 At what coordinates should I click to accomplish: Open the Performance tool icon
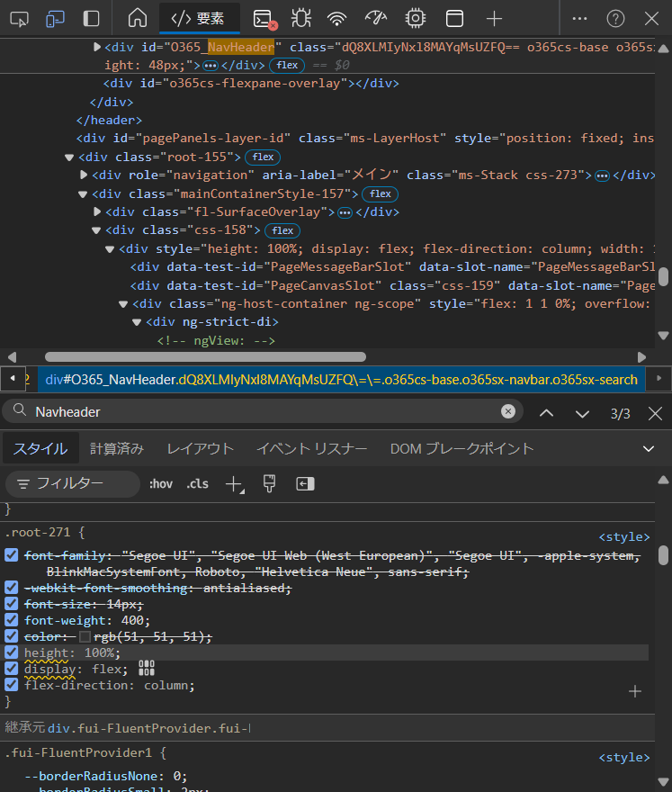click(x=376, y=18)
